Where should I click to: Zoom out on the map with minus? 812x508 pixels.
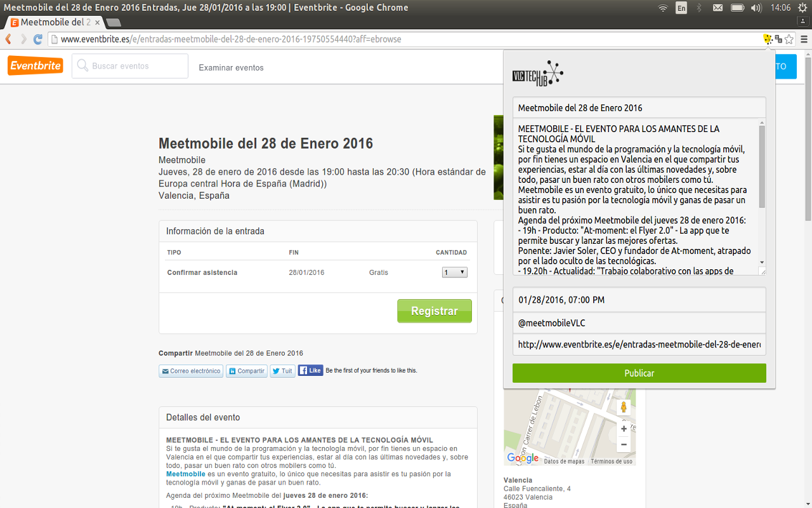click(x=624, y=444)
